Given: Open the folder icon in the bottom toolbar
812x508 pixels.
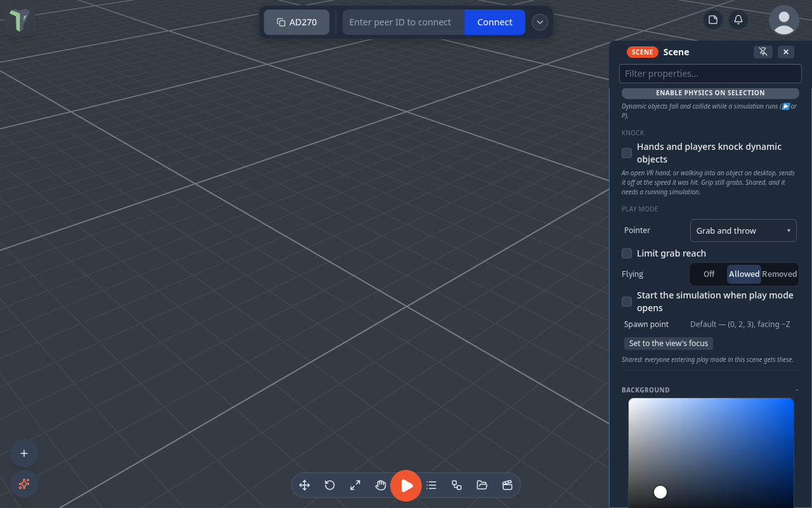Looking at the screenshot, I should [482, 485].
